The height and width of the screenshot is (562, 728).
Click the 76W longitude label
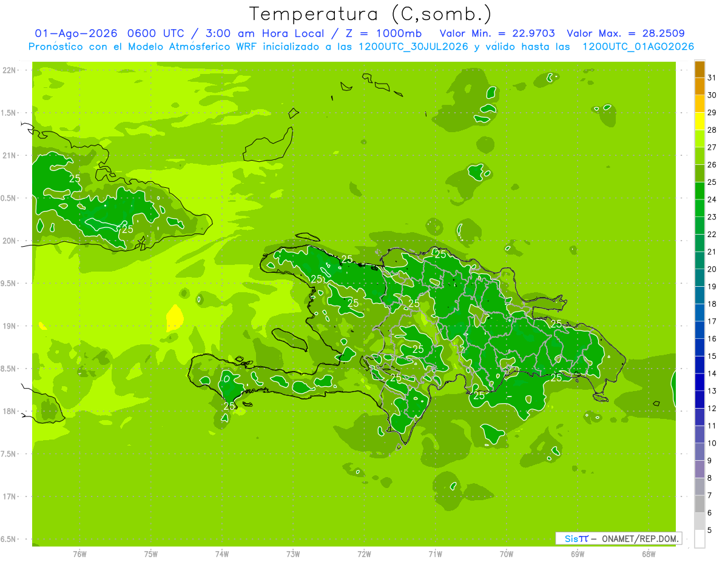[x=79, y=554]
